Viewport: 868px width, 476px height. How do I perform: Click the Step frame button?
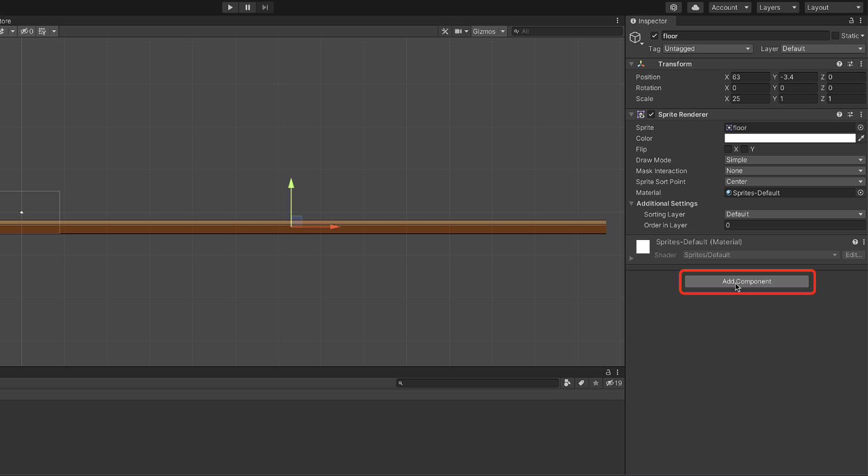(265, 8)
